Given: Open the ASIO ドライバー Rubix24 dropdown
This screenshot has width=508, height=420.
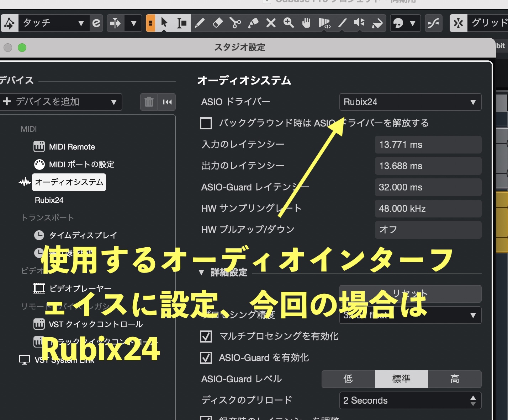Looking at the screenshot, I should click(411, 102).
